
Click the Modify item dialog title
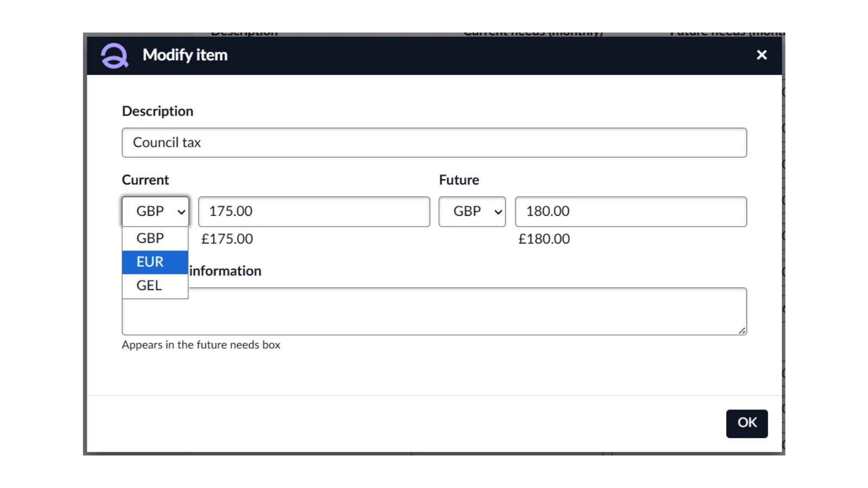[185, 55]
